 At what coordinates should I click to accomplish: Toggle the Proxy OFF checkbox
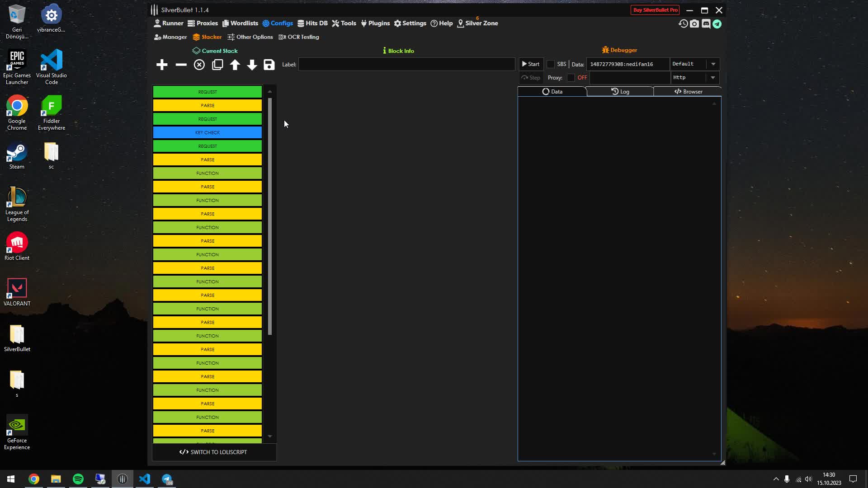coord(570,78)
